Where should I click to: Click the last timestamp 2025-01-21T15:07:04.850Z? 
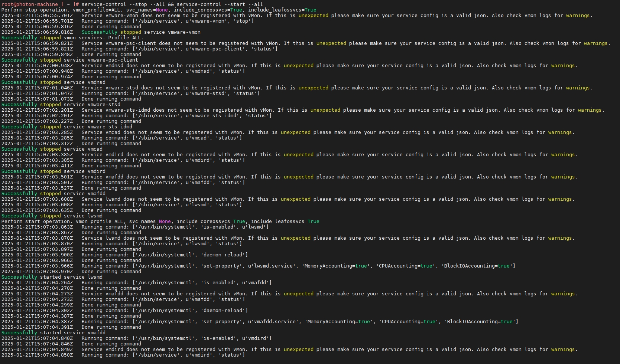(x=37, y=355)
